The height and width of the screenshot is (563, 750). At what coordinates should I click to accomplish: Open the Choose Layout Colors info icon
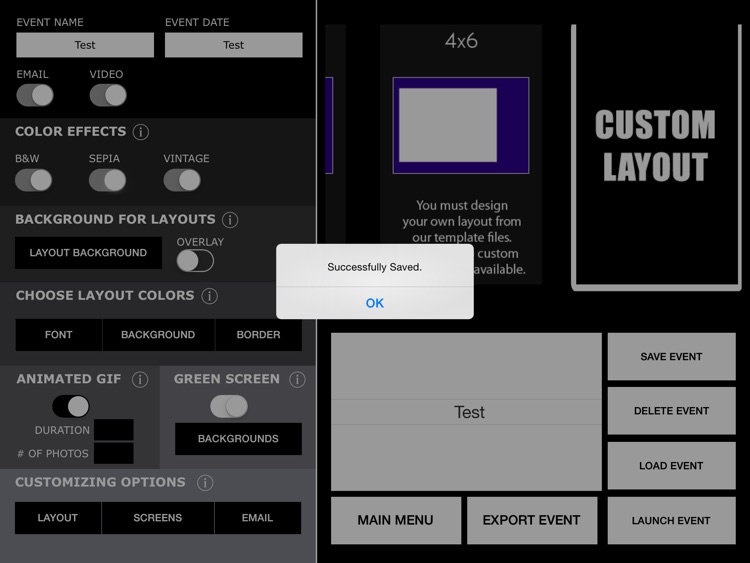pyautogui.click(x=210, y=296)
